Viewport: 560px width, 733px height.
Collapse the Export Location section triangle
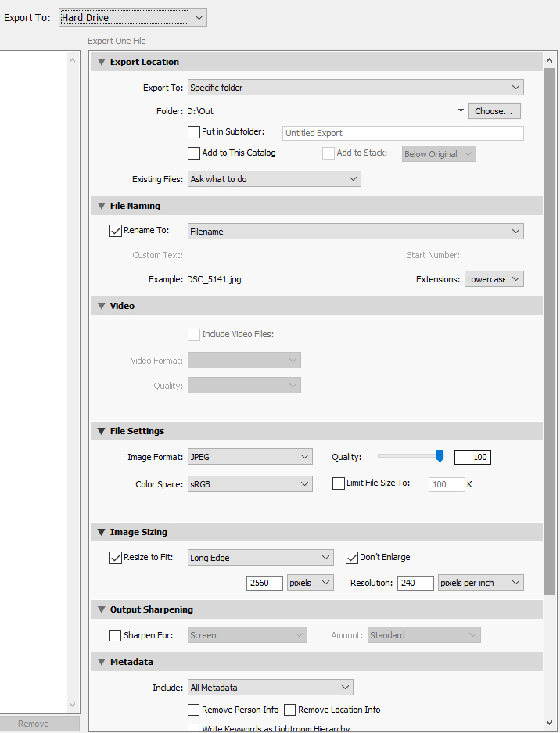coord(102,62)
